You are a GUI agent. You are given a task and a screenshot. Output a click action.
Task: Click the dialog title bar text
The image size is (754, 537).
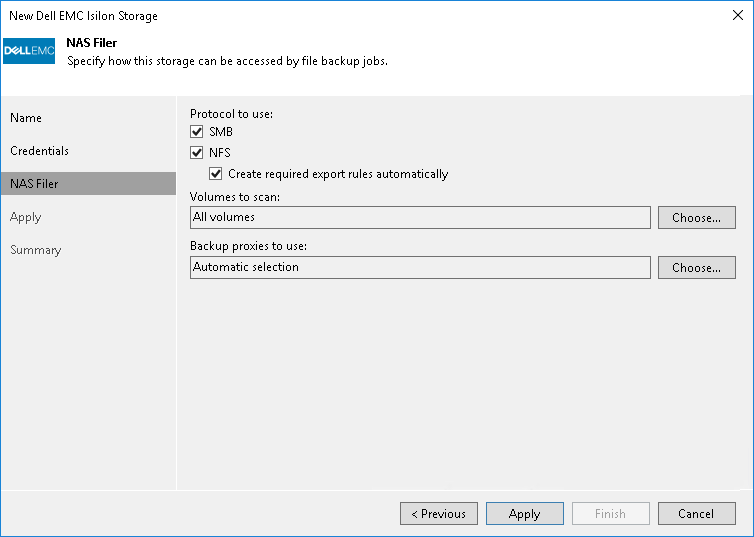point(83,16)
